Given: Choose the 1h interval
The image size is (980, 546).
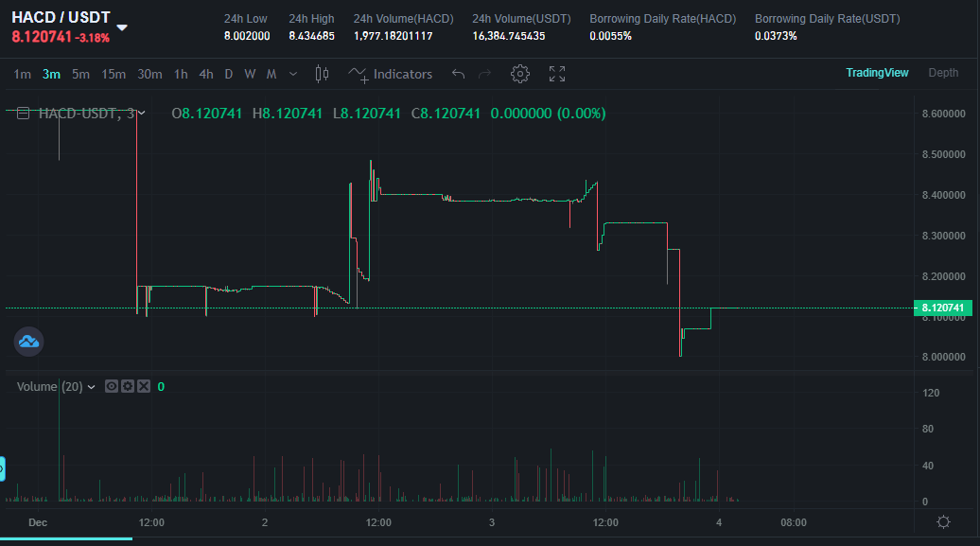Looking at the screenshot, I should (181, 75).
